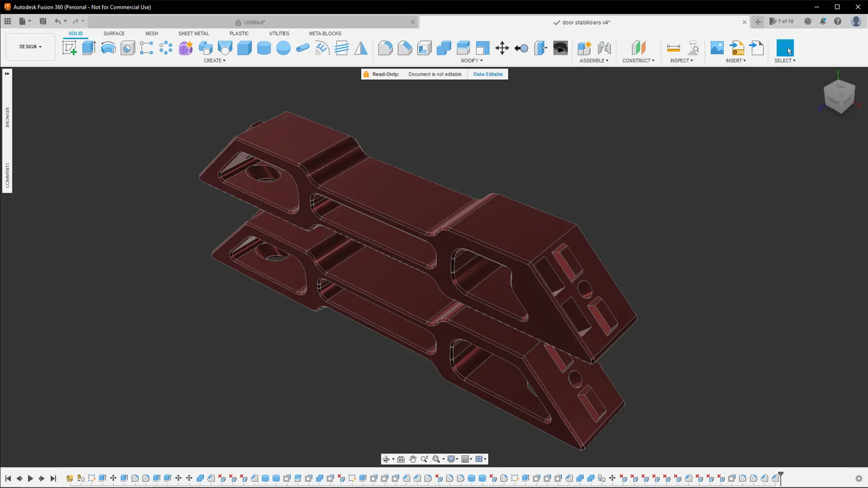
Task: Click the Extrude tool icon
Action: [x=88, y=48]
